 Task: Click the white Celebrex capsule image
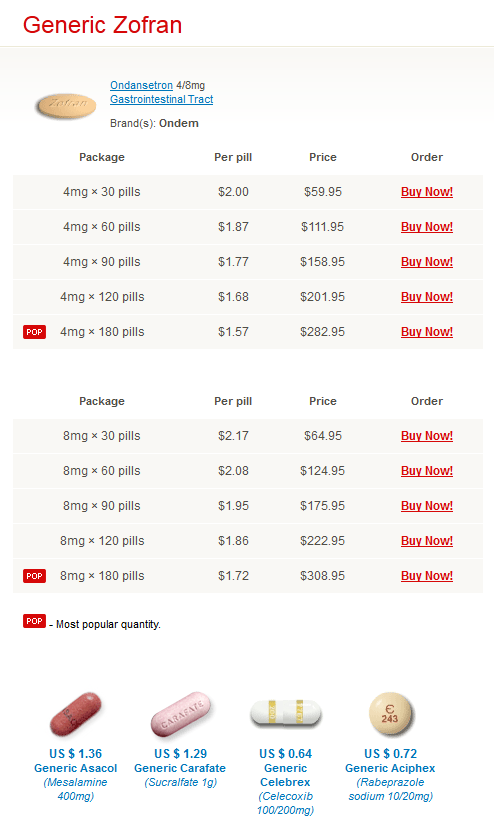click(285, 713)
